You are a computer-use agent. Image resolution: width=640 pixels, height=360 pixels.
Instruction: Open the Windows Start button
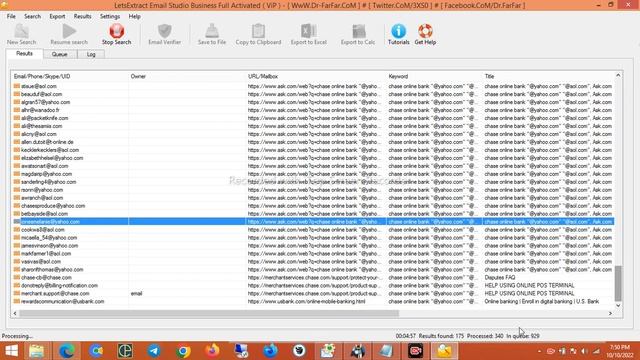click(11, 351)
